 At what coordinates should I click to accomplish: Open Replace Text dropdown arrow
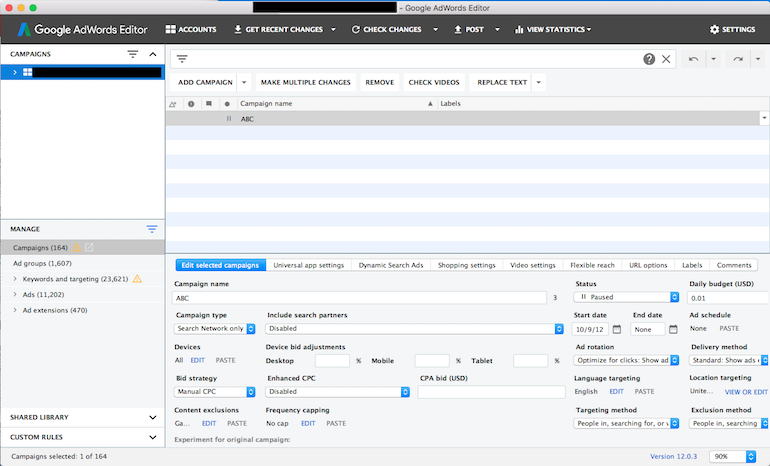click(x=539, y=82)
